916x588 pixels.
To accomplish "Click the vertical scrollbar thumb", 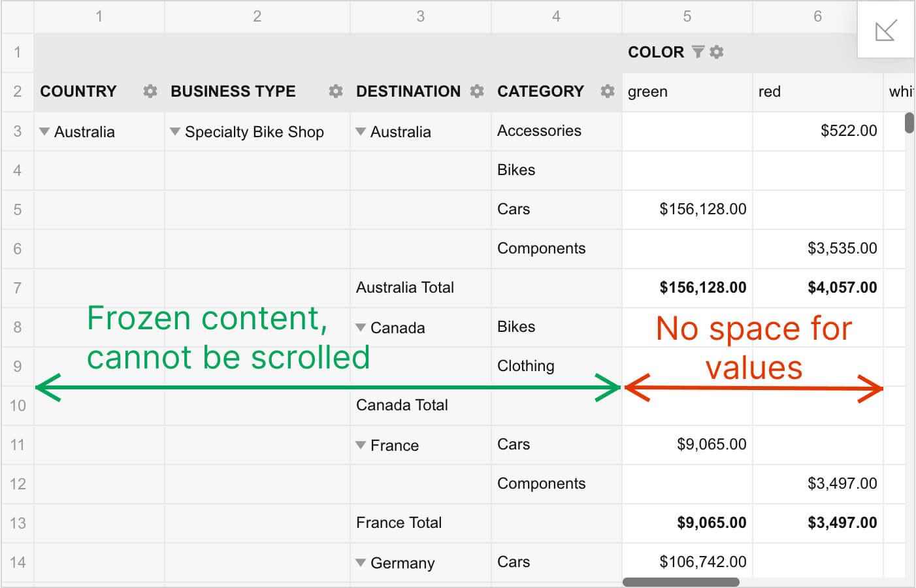I will [x=909, y=123].
